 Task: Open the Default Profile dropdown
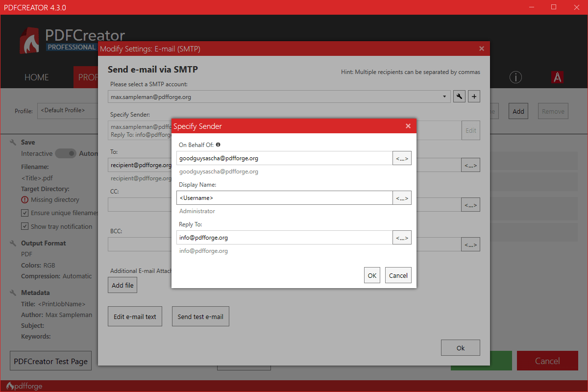click(68, 111)
